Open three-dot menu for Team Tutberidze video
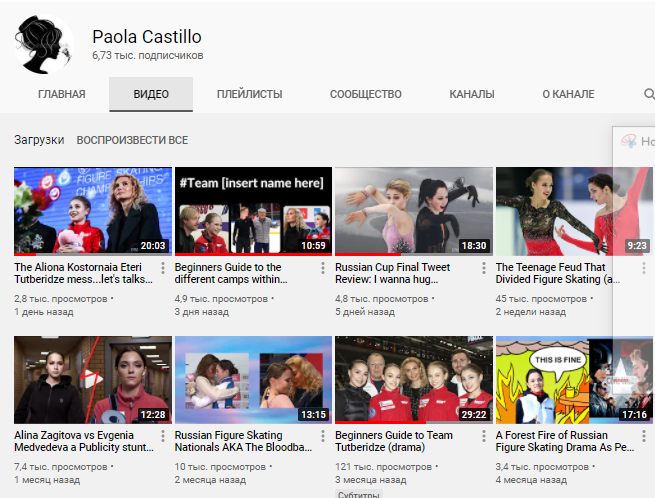 pyautogui.click(x=484, y=436)
